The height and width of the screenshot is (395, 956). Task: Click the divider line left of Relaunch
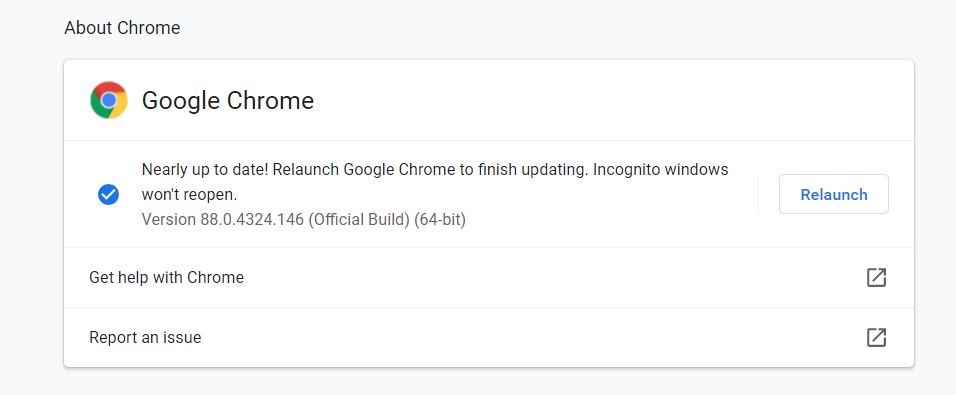click(x=758, y=194)
